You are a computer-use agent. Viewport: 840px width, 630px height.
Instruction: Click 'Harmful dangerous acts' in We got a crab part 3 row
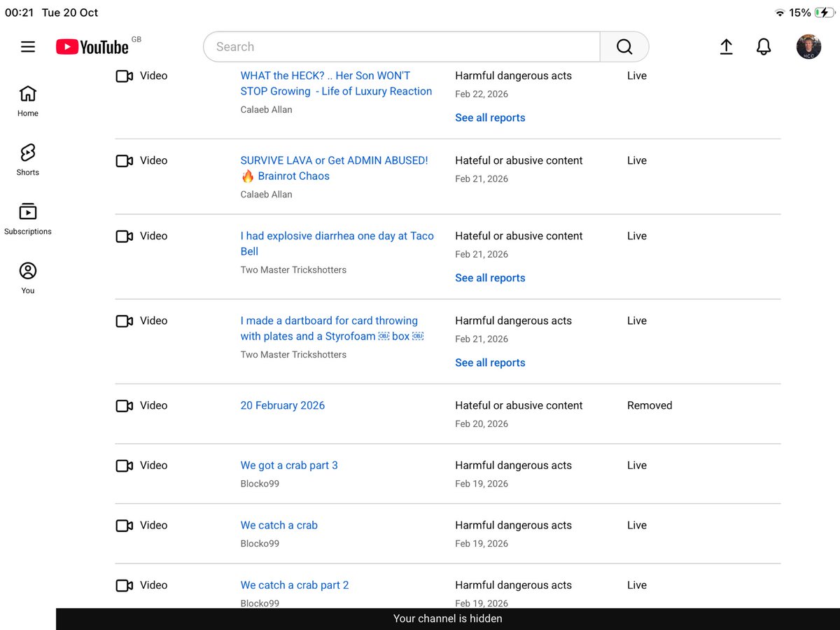(513, 465)
